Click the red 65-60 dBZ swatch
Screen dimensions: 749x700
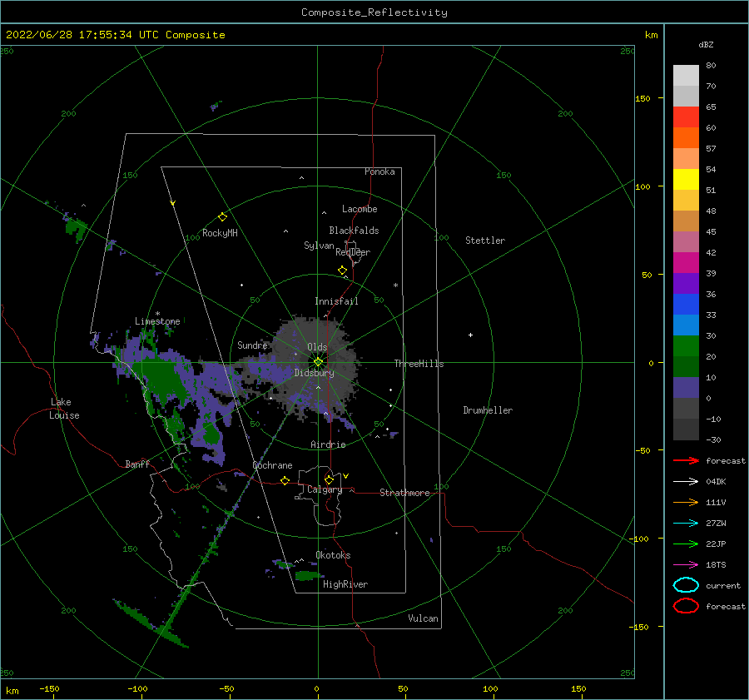(686, 117)
